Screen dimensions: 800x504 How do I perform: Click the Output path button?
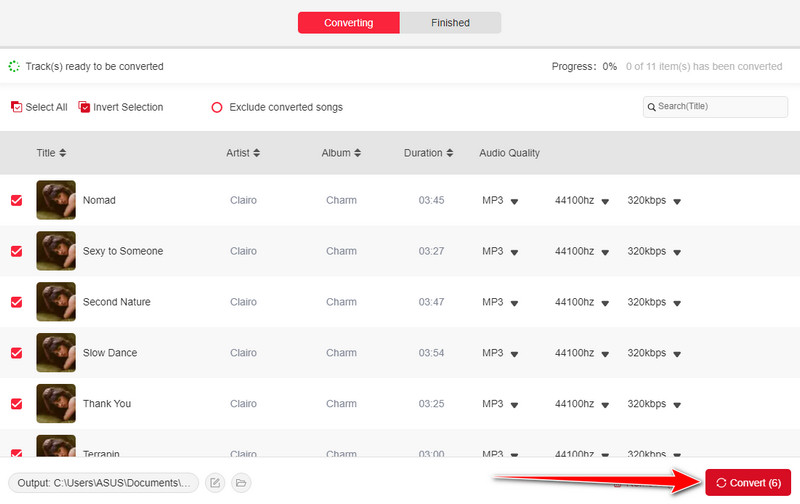[x=103, y=483]
